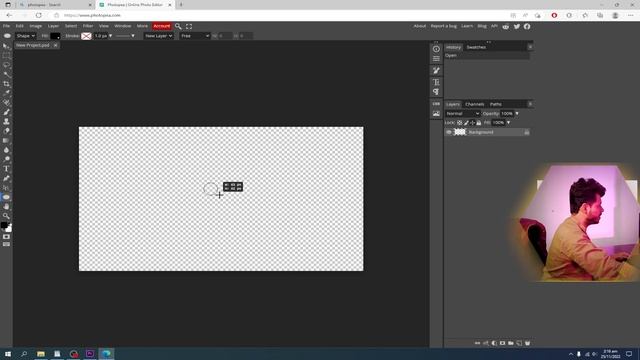Switch to the Paths tab
The image size is (640, 360).
point(496,104)
